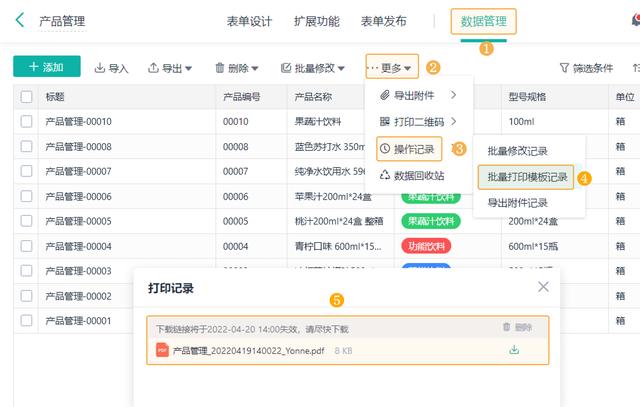This screenshot has height=407, width=640.
Task: Check the row 产品管理-00008
Action: 27,146
